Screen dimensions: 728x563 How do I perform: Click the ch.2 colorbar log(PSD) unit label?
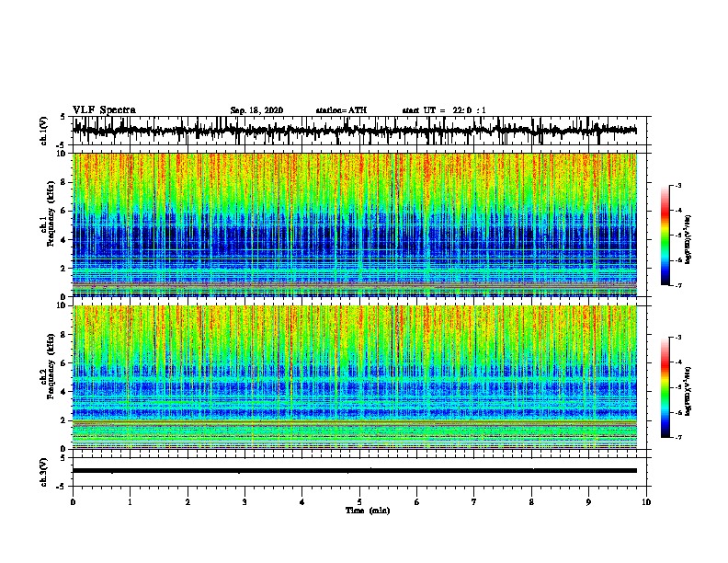688,391
